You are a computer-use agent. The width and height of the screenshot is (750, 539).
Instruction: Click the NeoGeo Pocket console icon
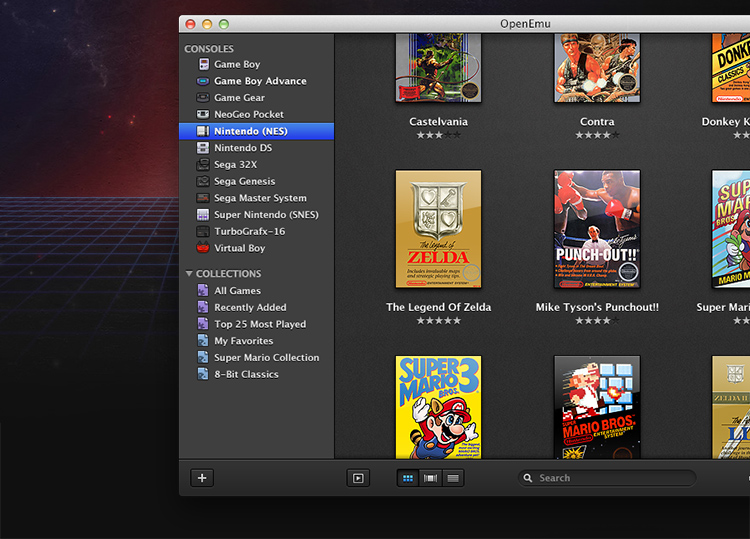pos(203,114)
